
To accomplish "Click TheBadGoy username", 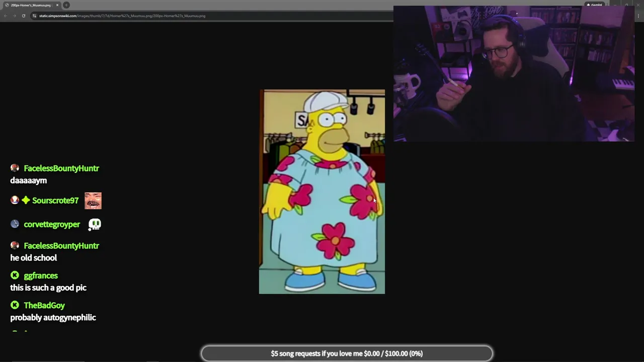I will coord(44,306).
